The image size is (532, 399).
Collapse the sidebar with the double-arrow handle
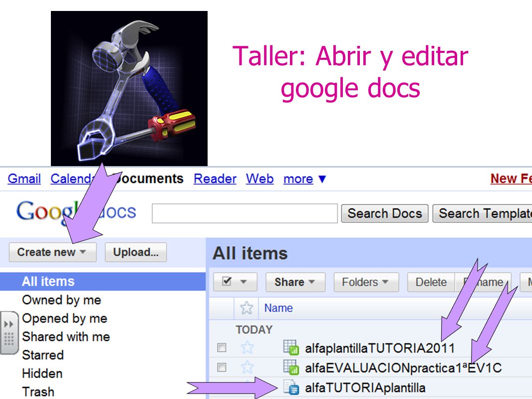pyautogui.click(x=9, y=333)
